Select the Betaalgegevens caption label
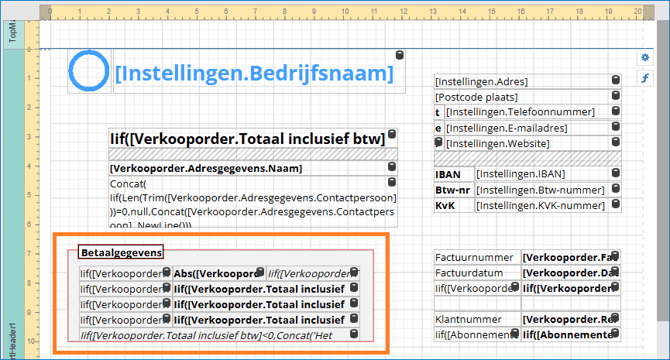The height and width of the screenshot is (360, 670). pos(121,252)
